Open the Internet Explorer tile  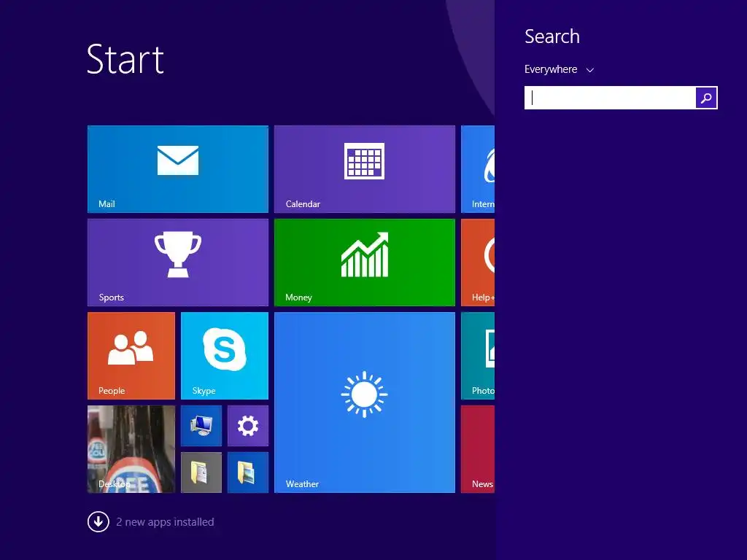pyautogui.click(x=478, y=169)
